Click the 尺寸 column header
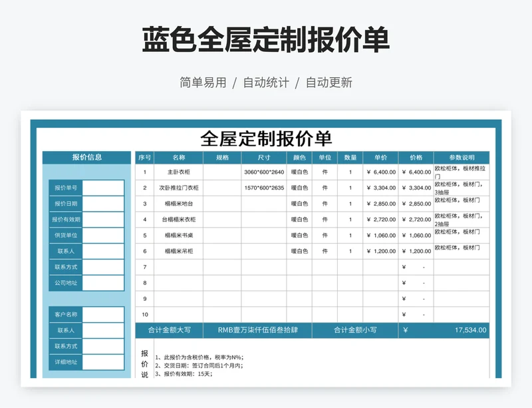This screenshot has height=408, width=532. pyautogui.click(x=264, y=158)
